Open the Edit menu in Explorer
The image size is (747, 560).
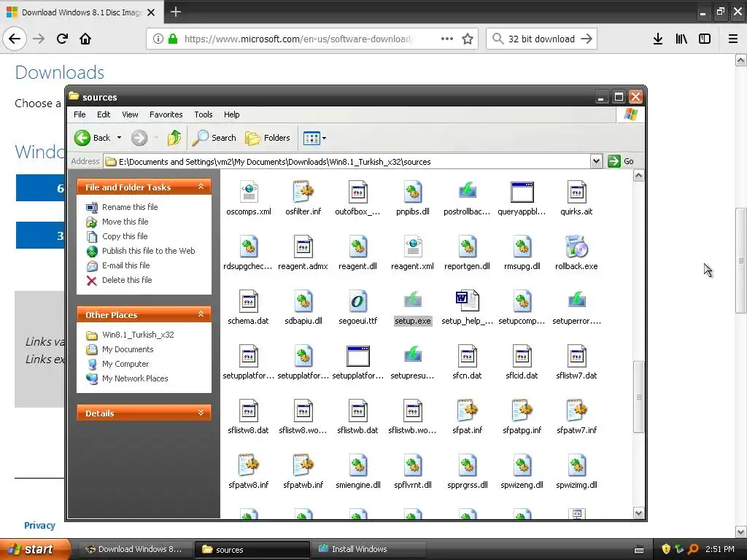[x=104, y=114]
